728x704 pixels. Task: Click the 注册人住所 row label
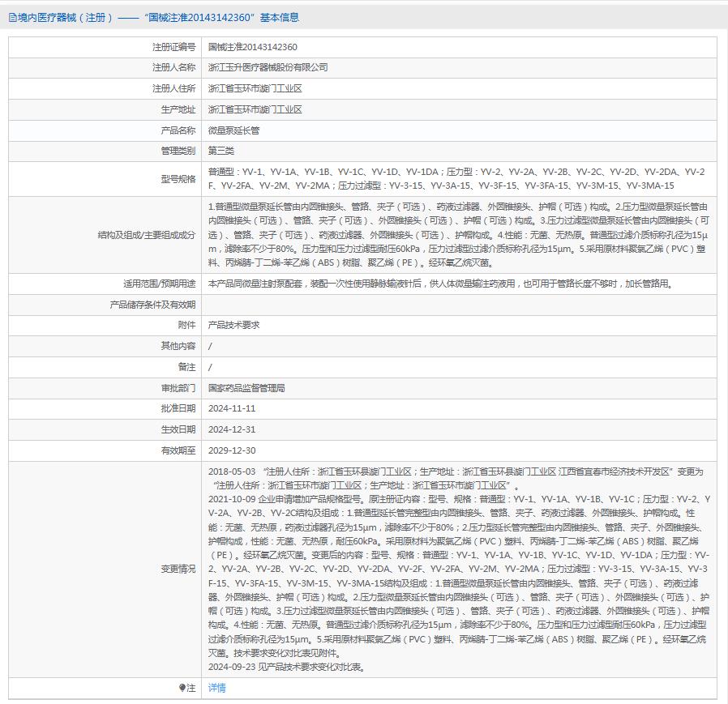tap(173, 88)
